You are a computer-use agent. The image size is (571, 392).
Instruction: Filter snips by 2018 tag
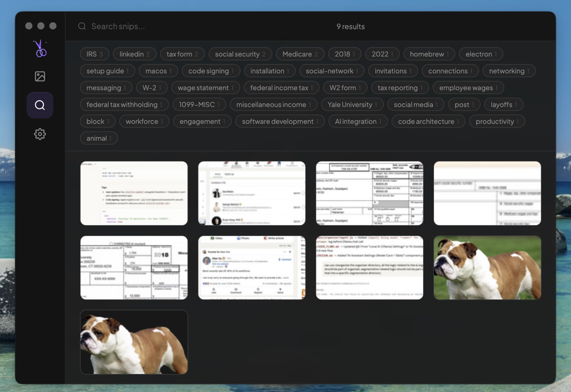[345, 54]
